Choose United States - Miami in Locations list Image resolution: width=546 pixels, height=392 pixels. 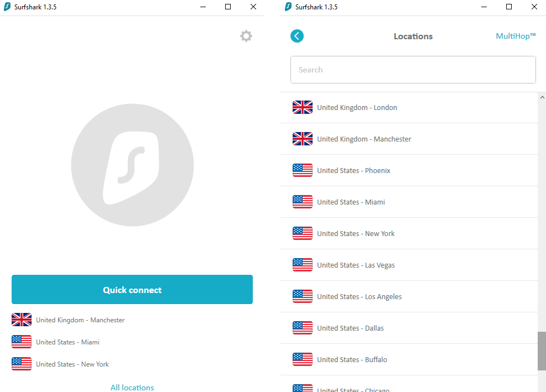[409, 202]
